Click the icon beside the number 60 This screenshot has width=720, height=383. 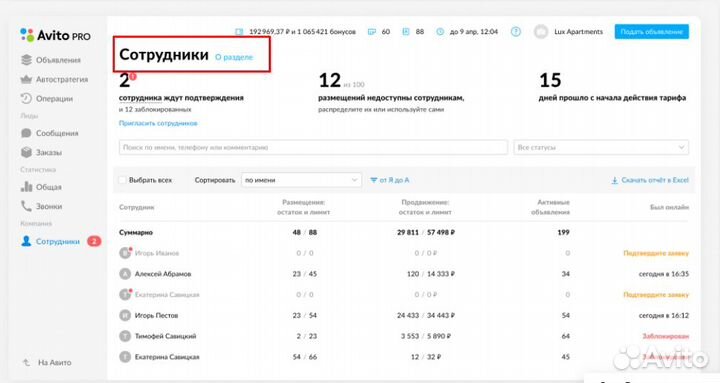pyautogui.click(x=372, y=32)
